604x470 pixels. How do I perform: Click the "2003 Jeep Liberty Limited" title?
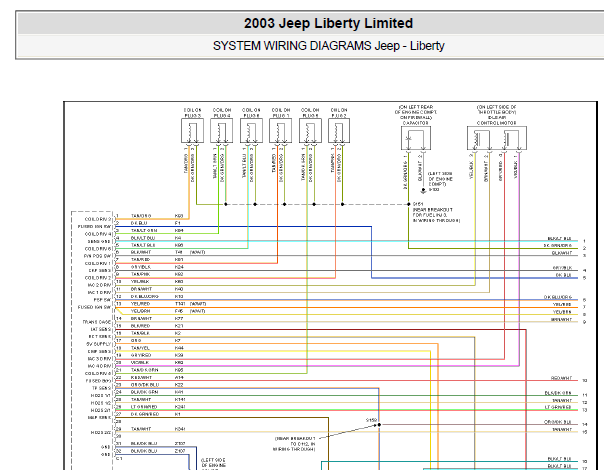coord(328,23)
